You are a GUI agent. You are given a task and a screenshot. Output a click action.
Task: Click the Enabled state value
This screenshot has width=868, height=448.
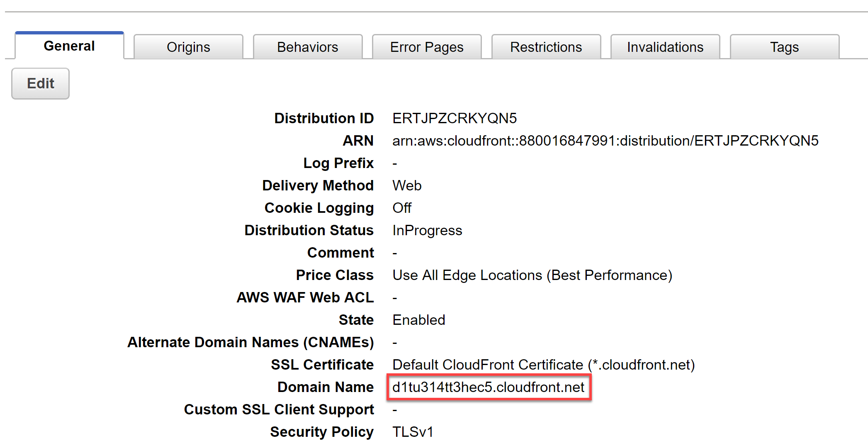[418, 320]
